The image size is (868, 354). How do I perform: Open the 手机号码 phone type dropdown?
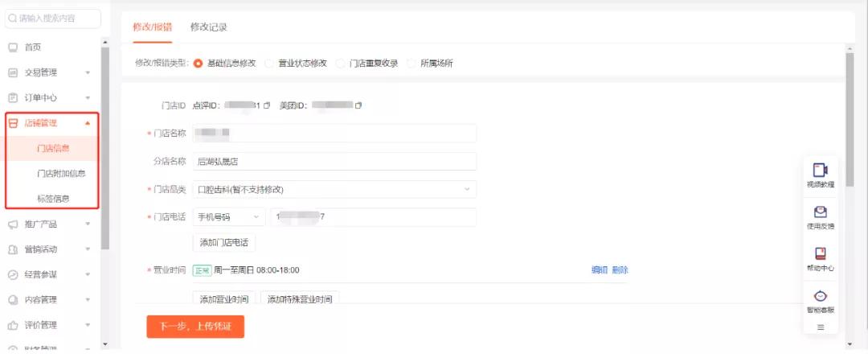point(228,217)
